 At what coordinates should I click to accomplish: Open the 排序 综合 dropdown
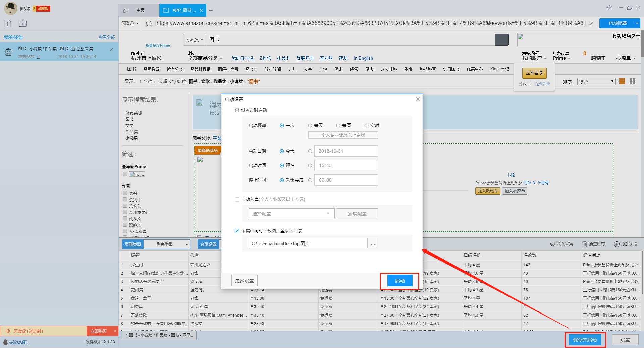coord(596,81)
